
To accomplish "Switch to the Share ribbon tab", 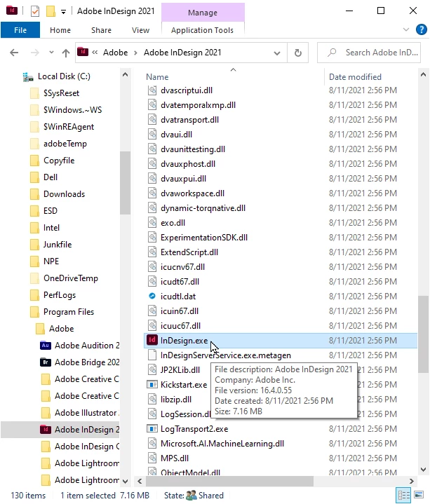I will (x=101, y=30).
